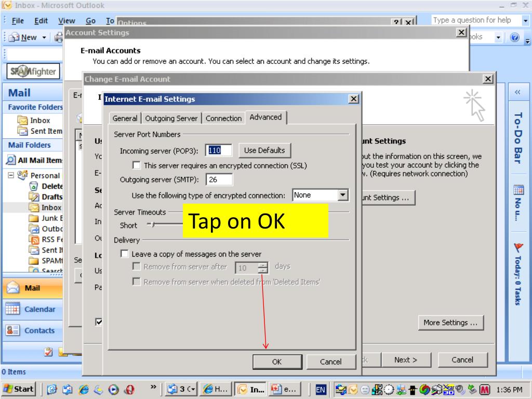This screenshot has height=399, width=532.
Task: Open the Edit menu
Action: [41, 21]
